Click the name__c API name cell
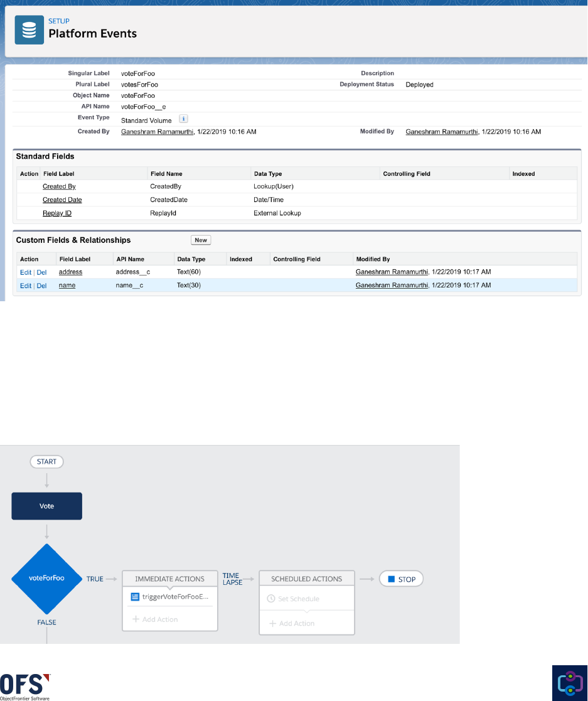This screenshot has width=588, height=701. [x=129, y=285]
